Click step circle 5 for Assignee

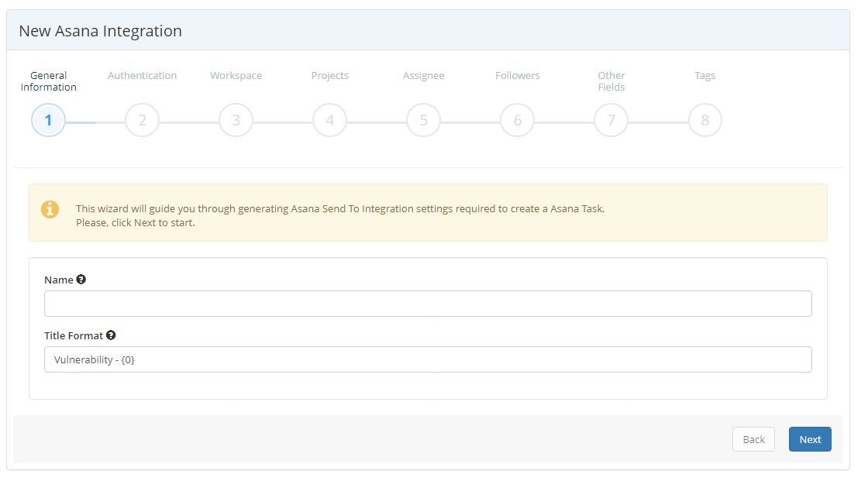tap(423, 120)
